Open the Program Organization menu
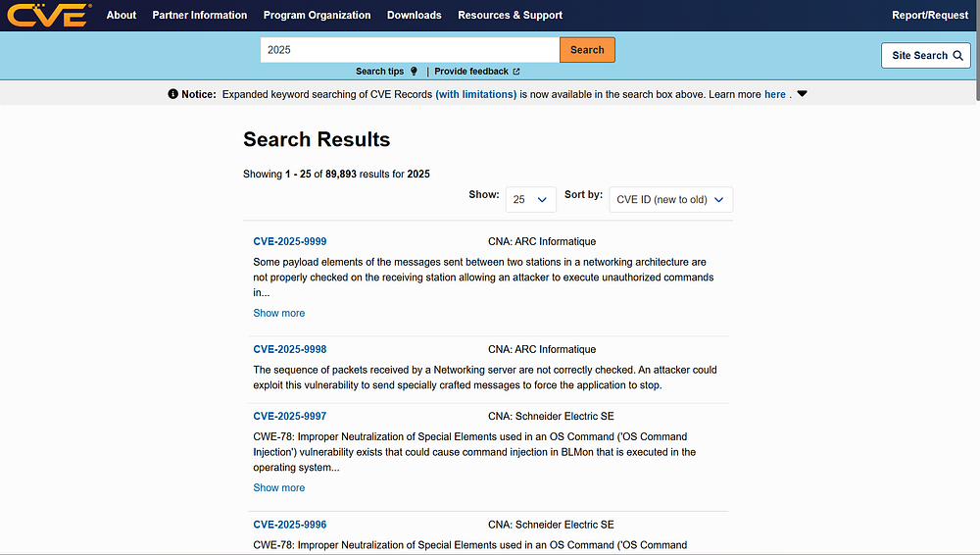This screenshot has width=980, height=555. pyautogui.click(x=317, y=15)
